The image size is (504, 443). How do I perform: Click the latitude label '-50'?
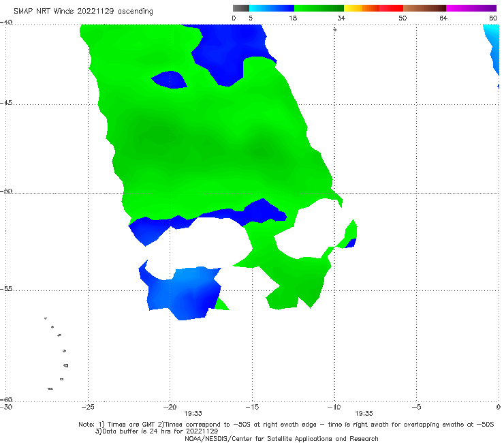coord(6,191)
